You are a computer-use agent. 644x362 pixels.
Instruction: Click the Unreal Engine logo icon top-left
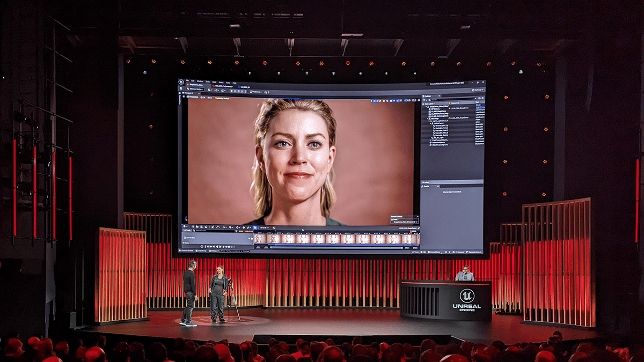click(x=180, y=82)
